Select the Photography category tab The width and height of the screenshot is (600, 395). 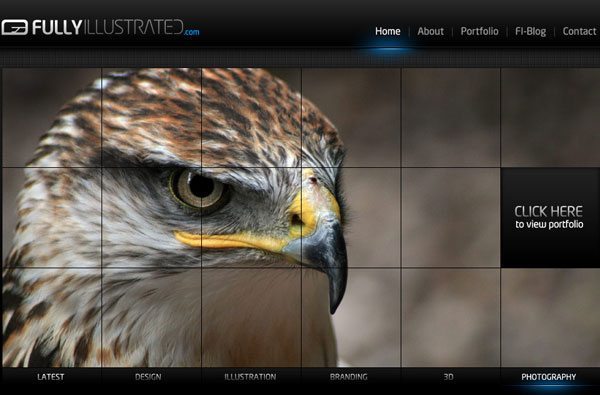[x=548, y=377]
